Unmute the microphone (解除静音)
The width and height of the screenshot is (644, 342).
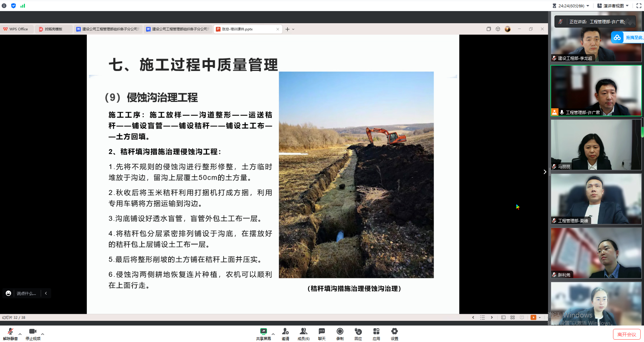pos(10,334)
